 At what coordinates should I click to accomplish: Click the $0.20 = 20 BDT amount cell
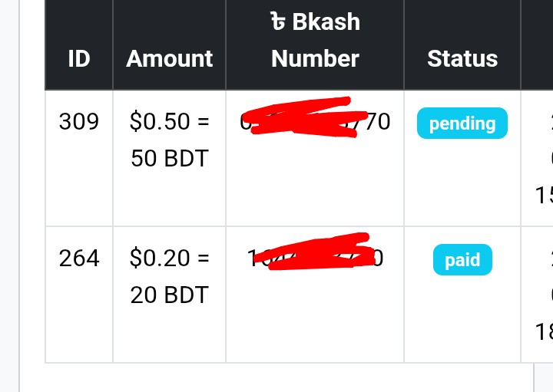(x=169, y=295)
